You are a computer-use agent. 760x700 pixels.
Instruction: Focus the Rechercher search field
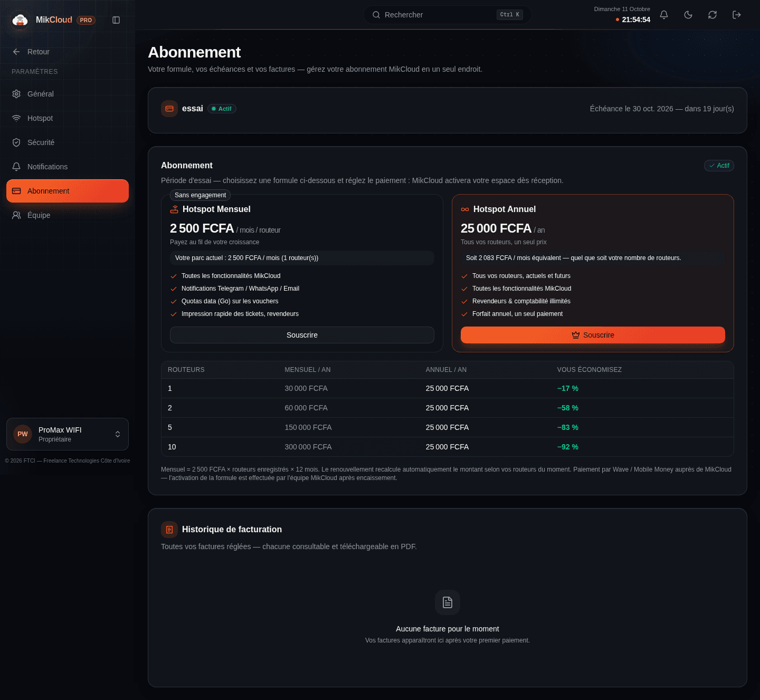[447, 15]
